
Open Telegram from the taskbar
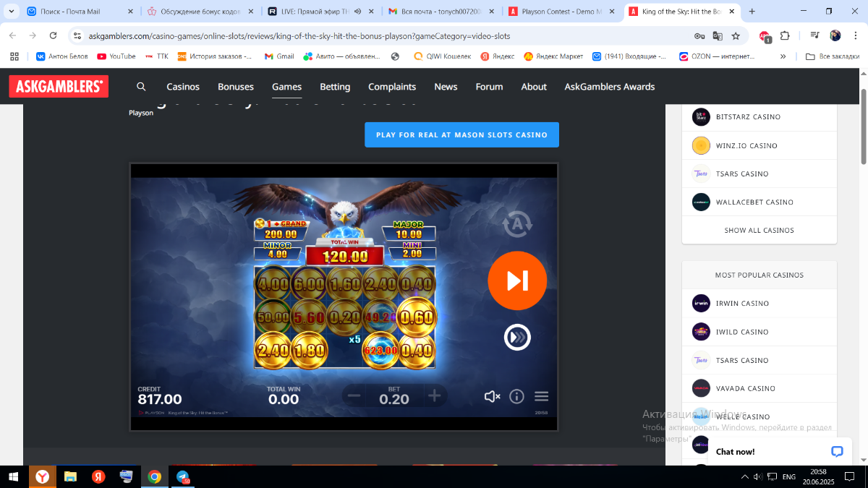182,476
